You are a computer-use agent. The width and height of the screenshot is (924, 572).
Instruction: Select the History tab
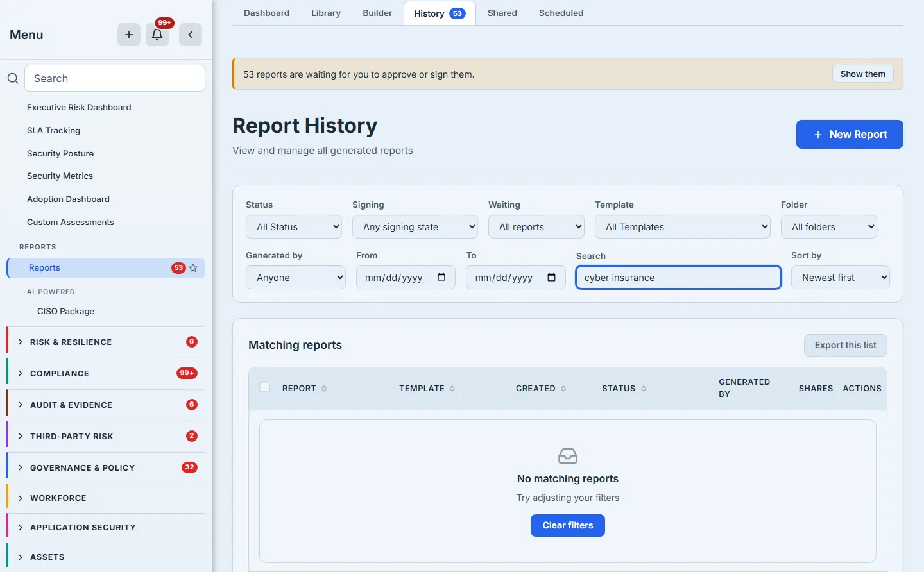pyautogui.click(x=440, y=13)
